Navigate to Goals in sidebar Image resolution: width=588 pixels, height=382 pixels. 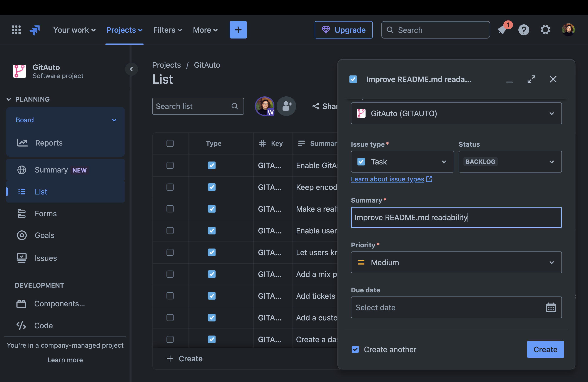44,235
